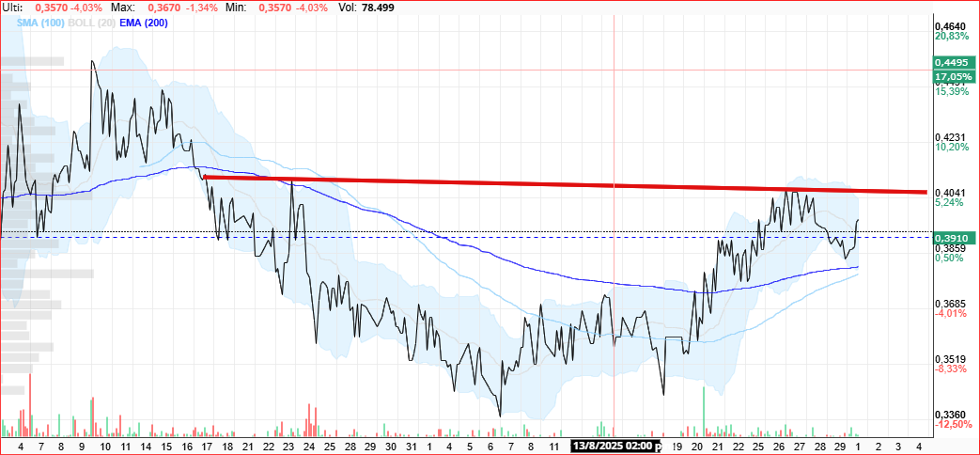This screenshot has width=980, height=455.
Task: Click date 18 on time axis
Action: pos(227,447)
